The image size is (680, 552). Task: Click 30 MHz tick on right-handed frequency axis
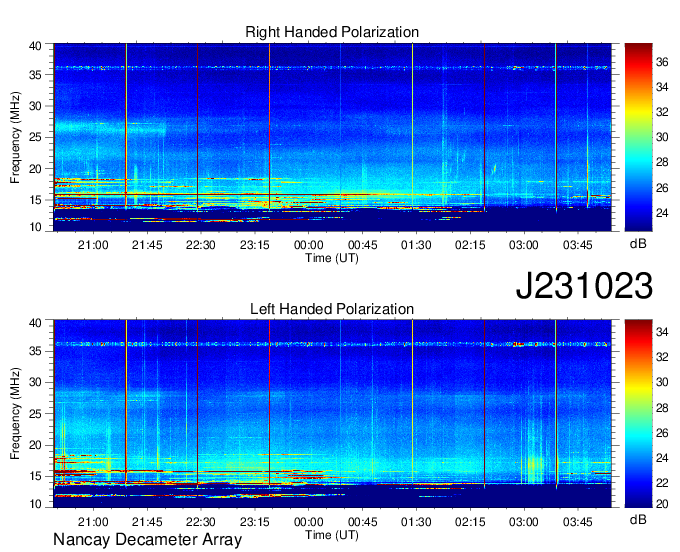pos(35,106)
